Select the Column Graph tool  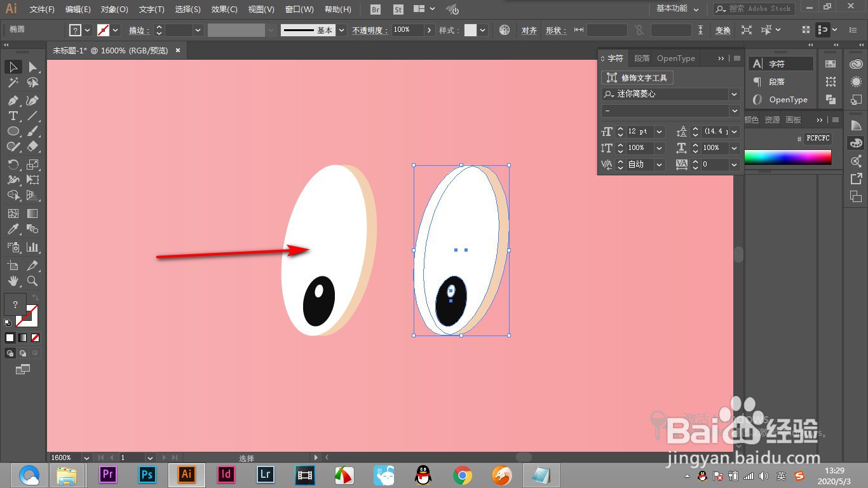coord(32,247)
